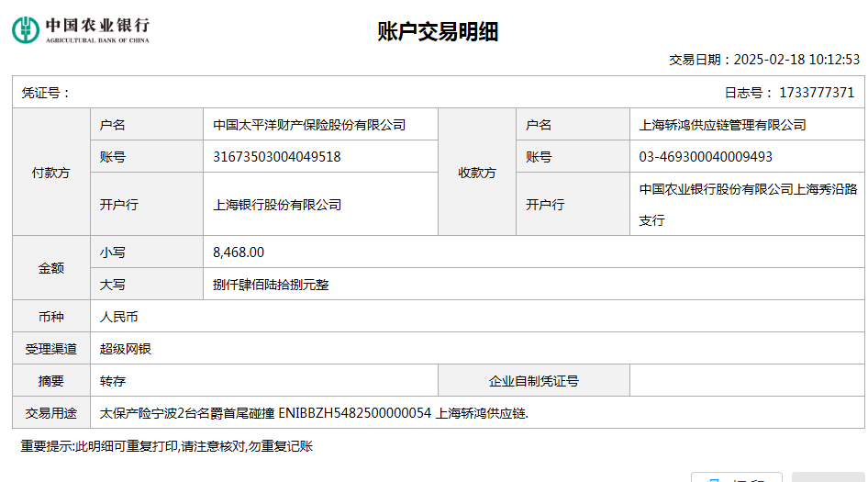The image size is (868, 482).
Task: Click the uppercase amount 捌仟肆佰陆拾捌元整
Action: tap(270, 285)
